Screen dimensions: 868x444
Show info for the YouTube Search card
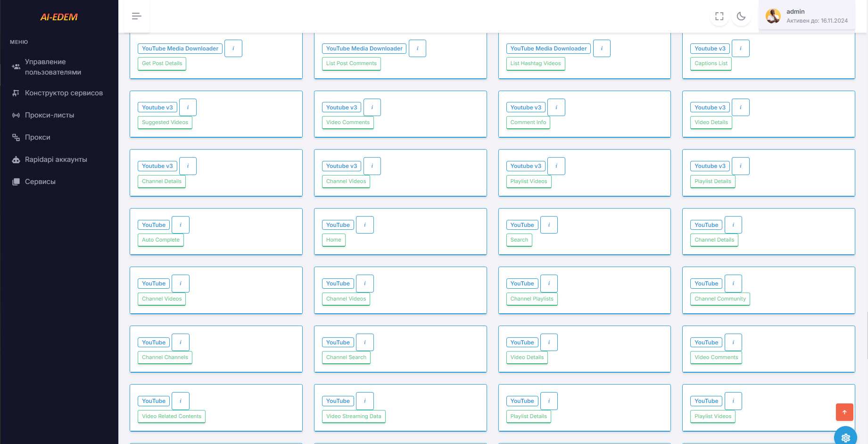549,225
